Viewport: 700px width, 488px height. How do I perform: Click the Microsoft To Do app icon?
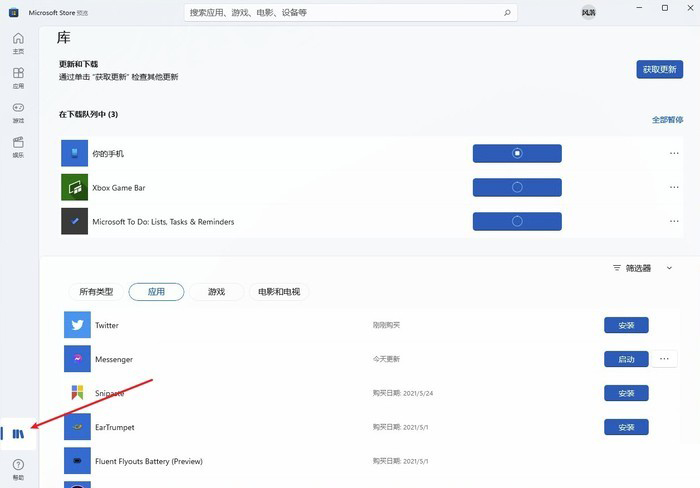point(75,221)
